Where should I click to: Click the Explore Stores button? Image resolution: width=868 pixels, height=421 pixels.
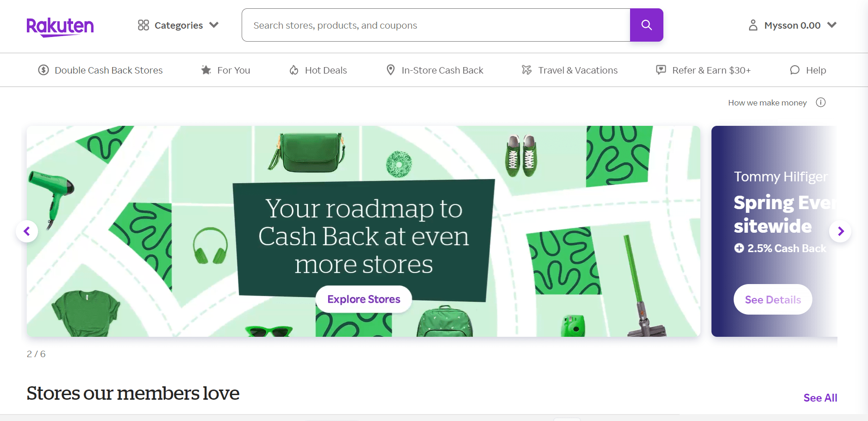[364, 299]
